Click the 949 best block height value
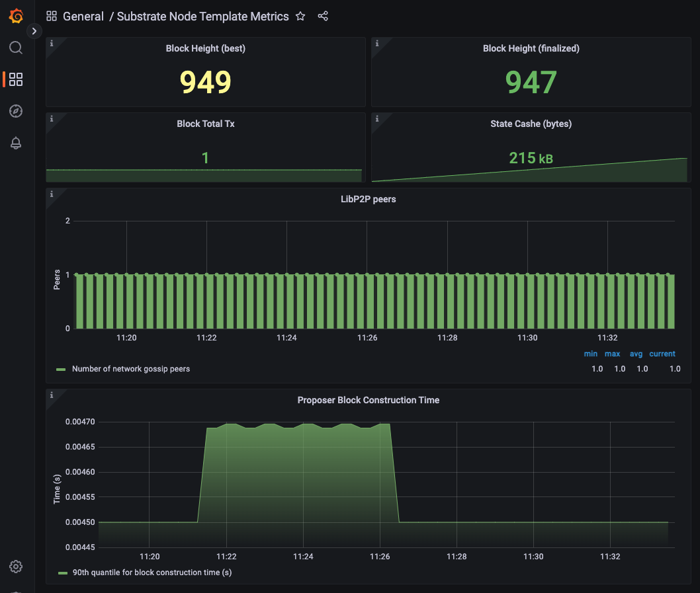700x593 pixels. click(205, 82)
